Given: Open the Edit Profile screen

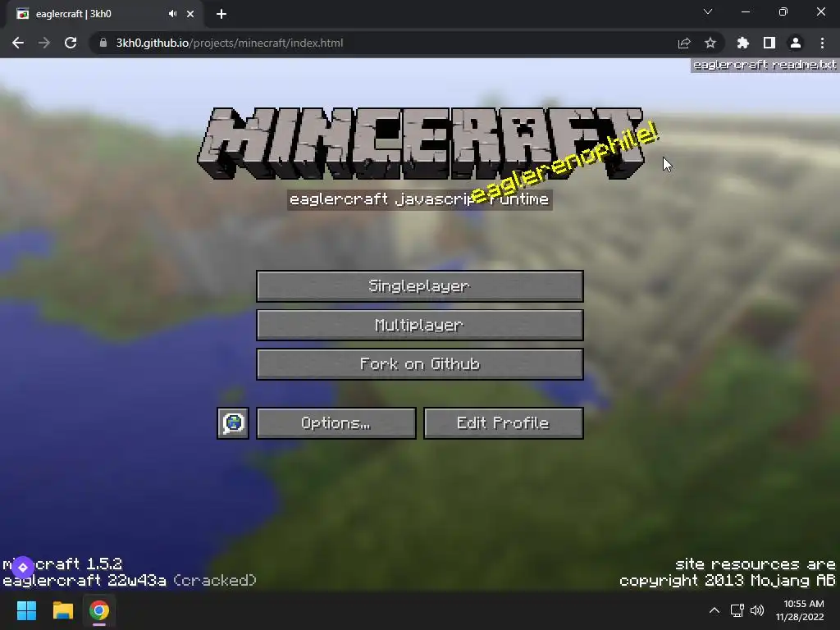Looking at the screenshot, I should pyautogui.click(x=503, y=423).
